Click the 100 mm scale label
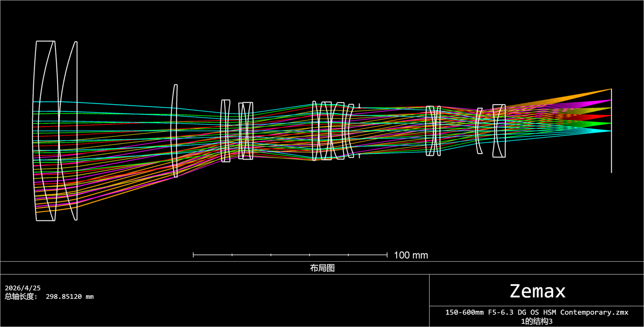This screenshot has height=327, width=644. coord(411,256)
